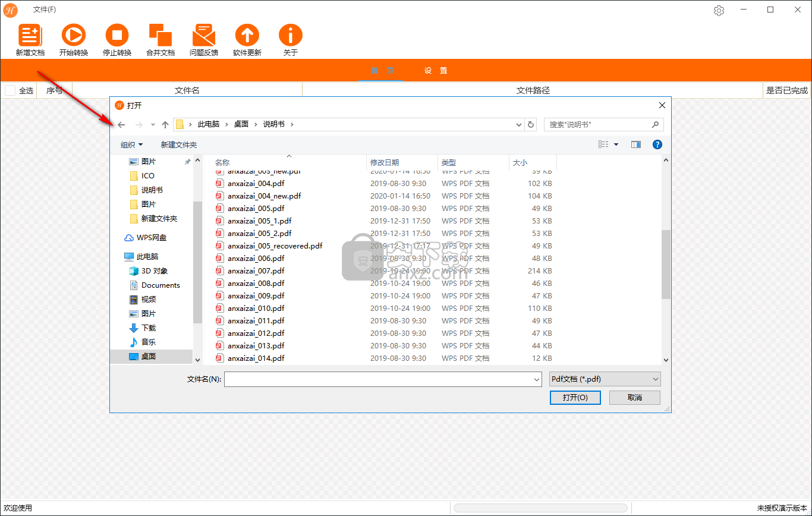Sort by 大小 column header

520,162
